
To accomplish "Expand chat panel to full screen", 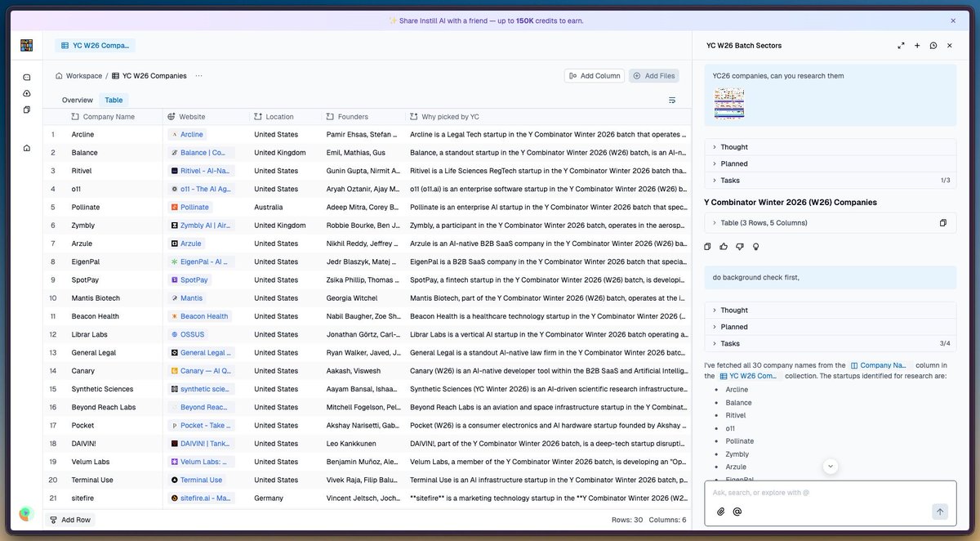I will click(x=901, y=46).
